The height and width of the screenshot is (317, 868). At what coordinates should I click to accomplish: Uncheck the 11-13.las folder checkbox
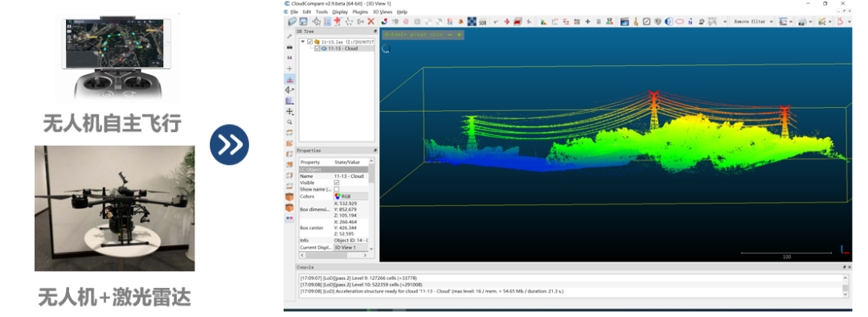pos(309,42)
